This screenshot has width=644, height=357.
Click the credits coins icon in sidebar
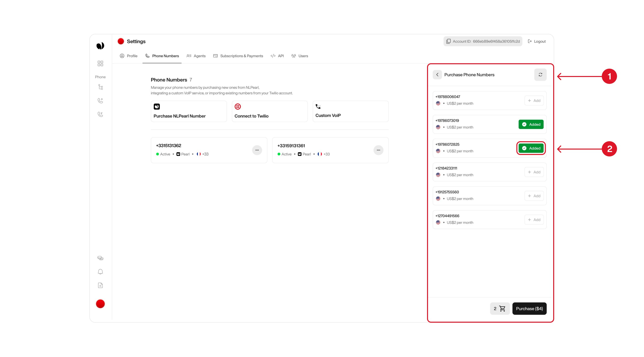100,258
